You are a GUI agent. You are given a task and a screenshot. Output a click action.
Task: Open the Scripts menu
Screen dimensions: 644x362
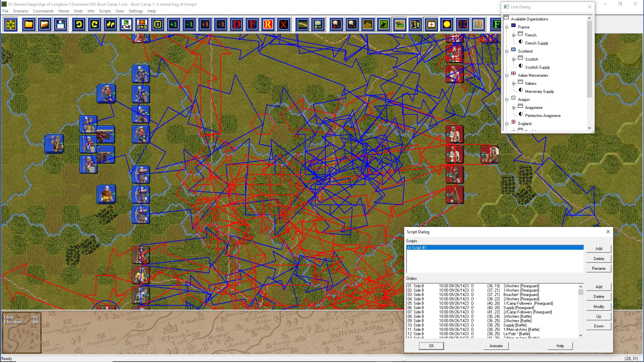(x=105, y=11)
